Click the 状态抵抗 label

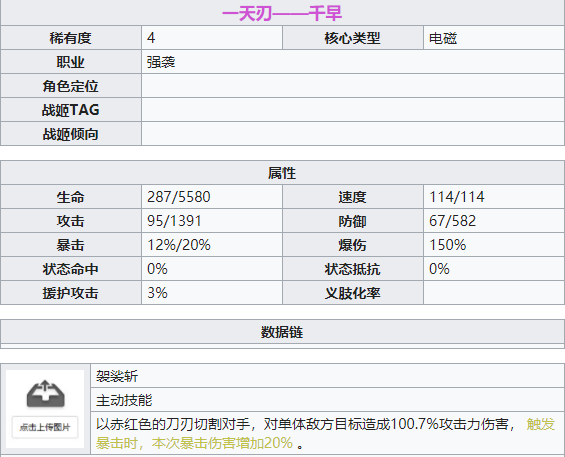pos(352,269)
